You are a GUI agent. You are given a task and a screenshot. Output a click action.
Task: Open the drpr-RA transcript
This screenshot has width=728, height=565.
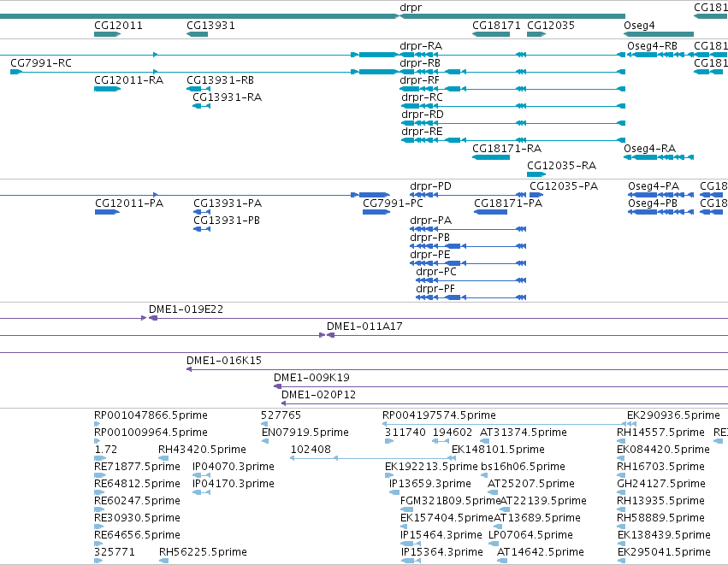[512, 55]
